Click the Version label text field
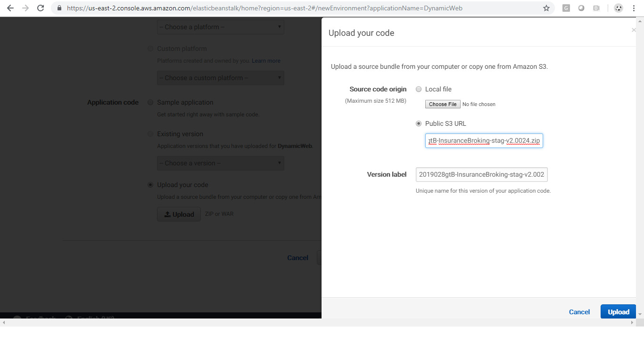The width and height of the screenshot is (644, 343). point(481,174)
